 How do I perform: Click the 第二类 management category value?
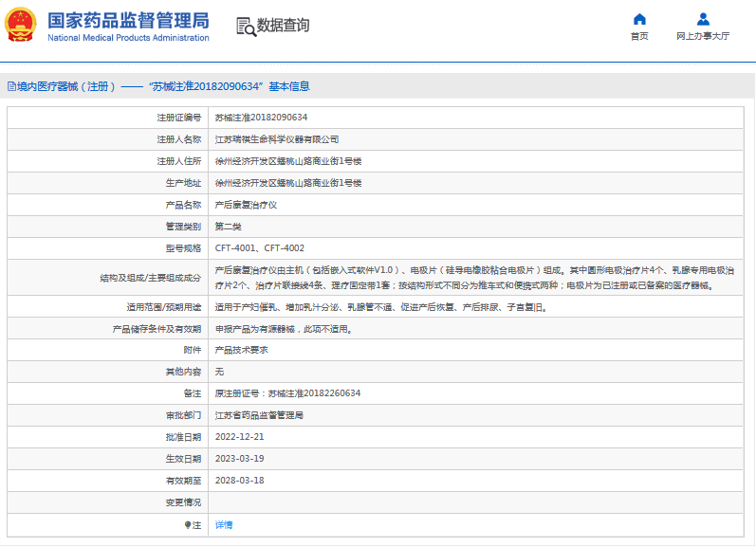pos(228,227)
